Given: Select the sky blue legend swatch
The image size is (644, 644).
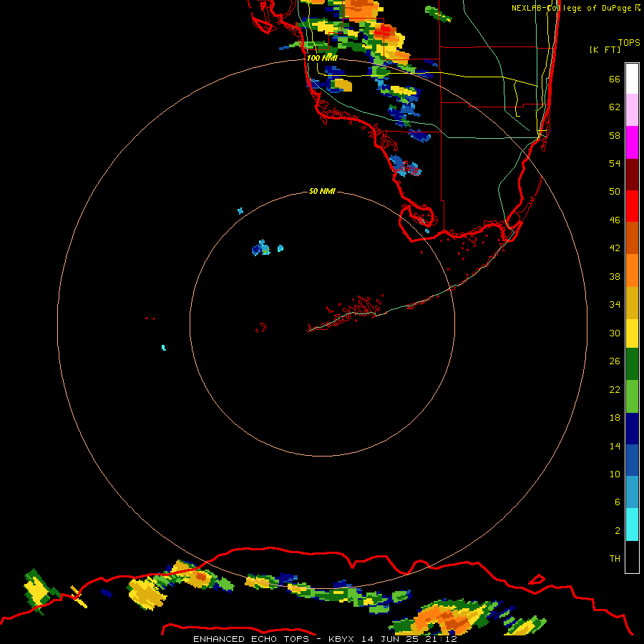Looking at the screenshot, I should [x=632, y=492].
